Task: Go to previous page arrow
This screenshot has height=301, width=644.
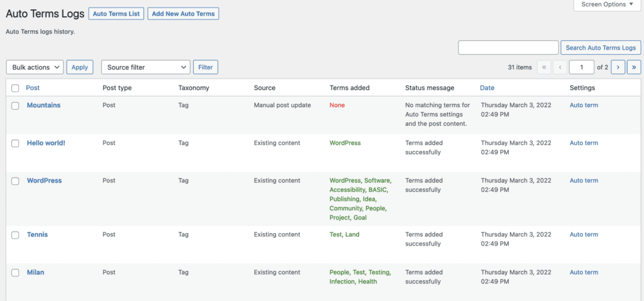Action: [560, 67]
